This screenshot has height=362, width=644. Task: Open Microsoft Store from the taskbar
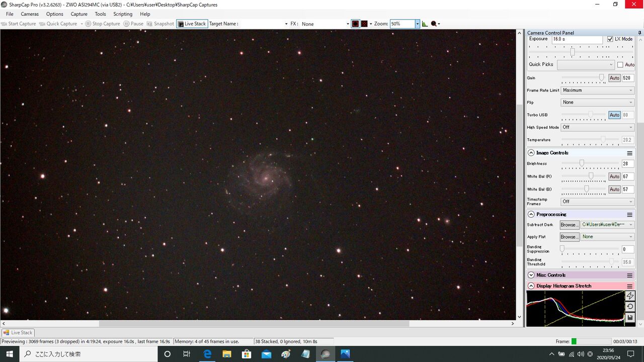pos(247,354)
